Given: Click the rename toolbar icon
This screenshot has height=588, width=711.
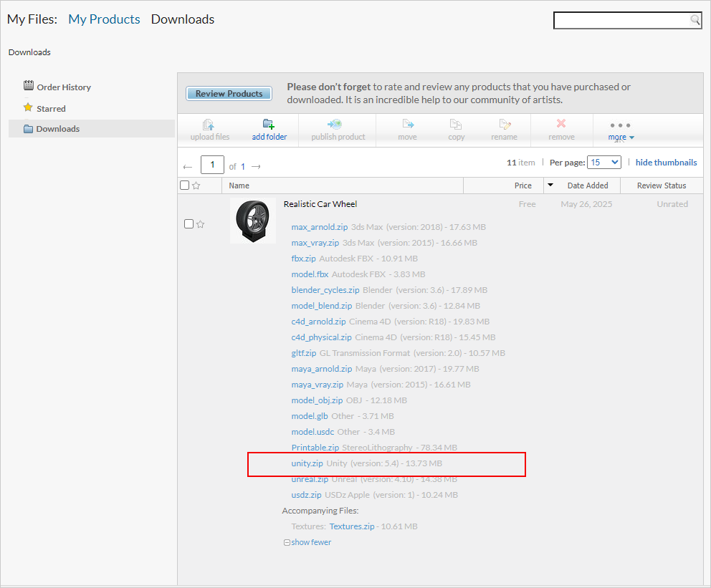Looking at the screenshot, I should coord(505,125).
